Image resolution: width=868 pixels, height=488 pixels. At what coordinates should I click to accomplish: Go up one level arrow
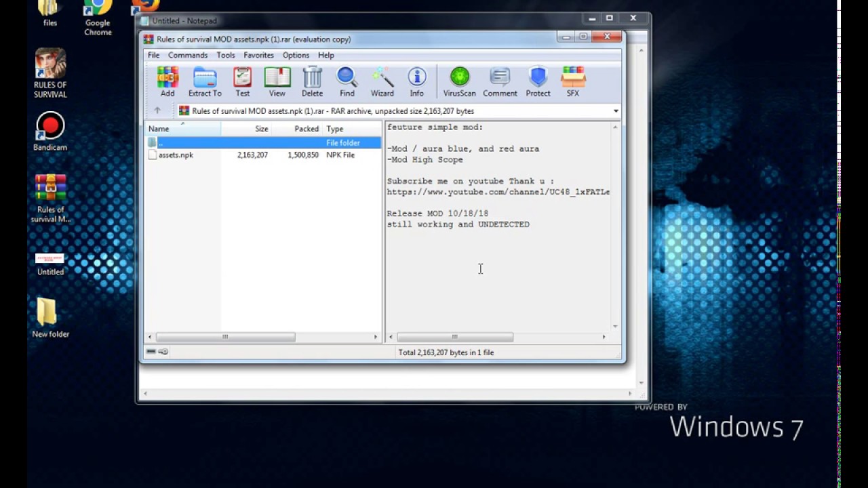[157, 110]
